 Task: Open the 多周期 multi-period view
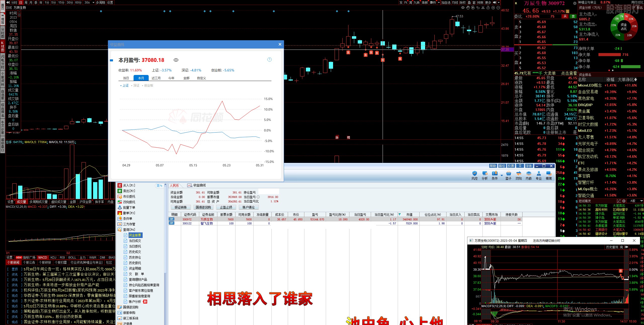click(x=100, y=3)
